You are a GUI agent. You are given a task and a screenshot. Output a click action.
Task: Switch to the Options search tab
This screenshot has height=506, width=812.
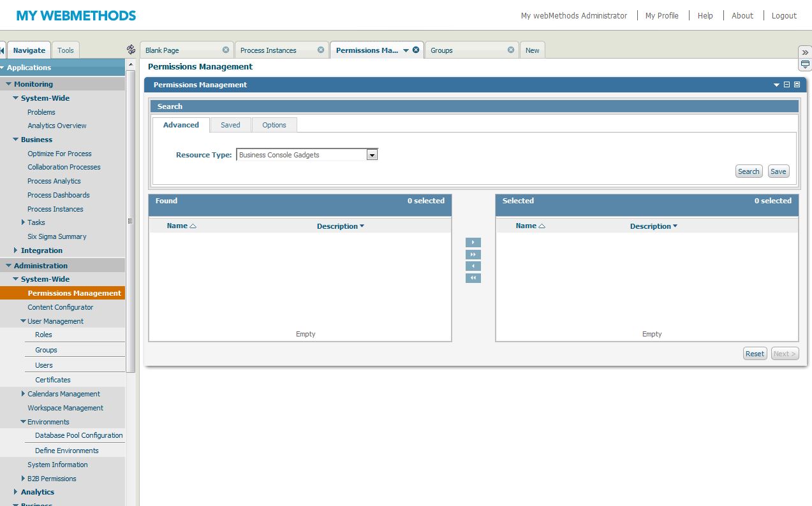[x=274, y=125]
